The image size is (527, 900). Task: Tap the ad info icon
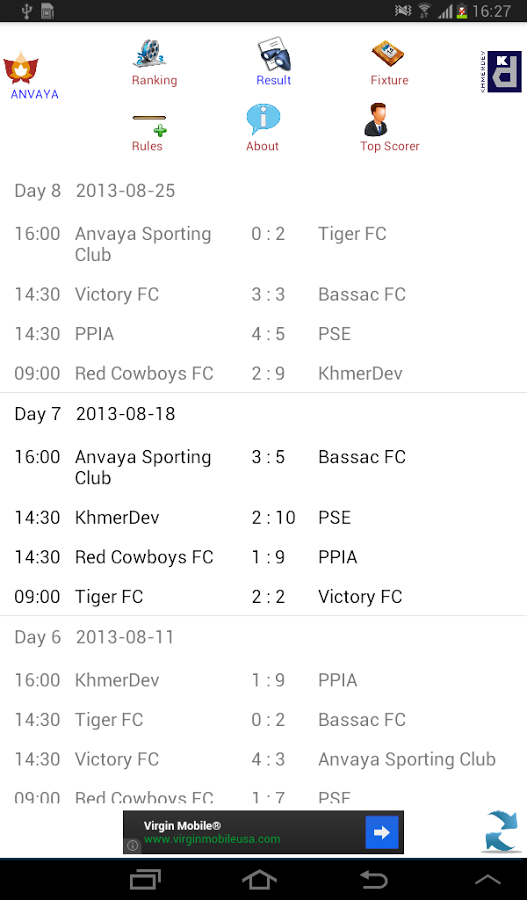click(133, 845)
